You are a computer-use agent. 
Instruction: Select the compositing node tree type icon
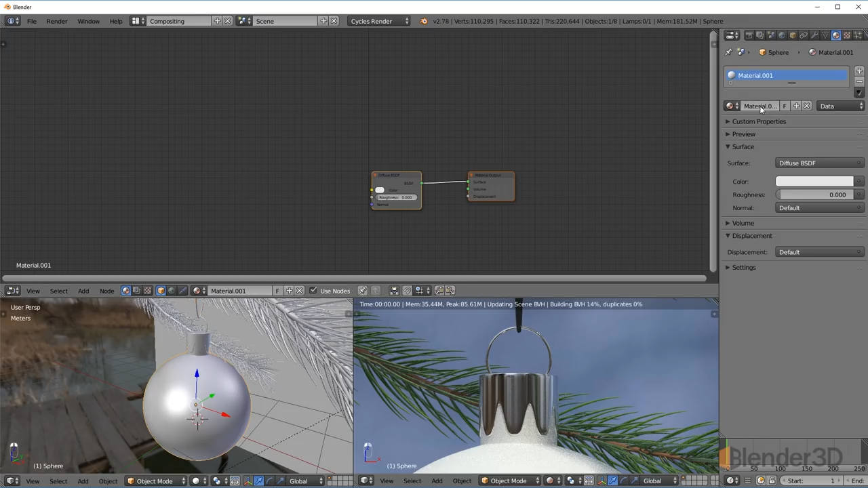pyautogui.click(x=136, y=291)
